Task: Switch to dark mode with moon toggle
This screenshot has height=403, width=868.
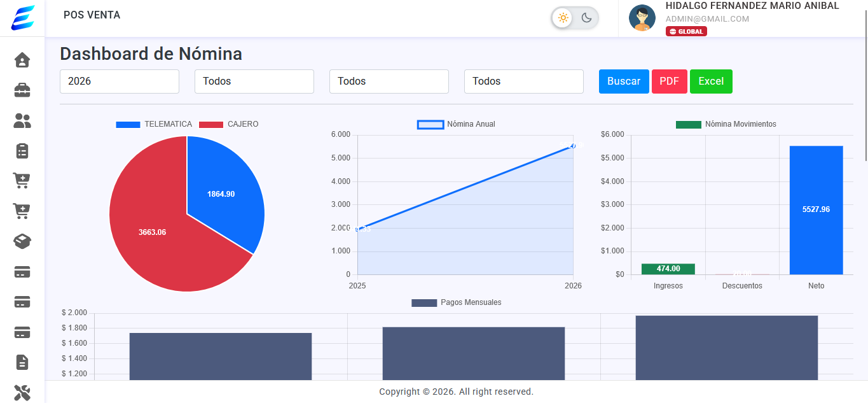Action: coord(586,18)
